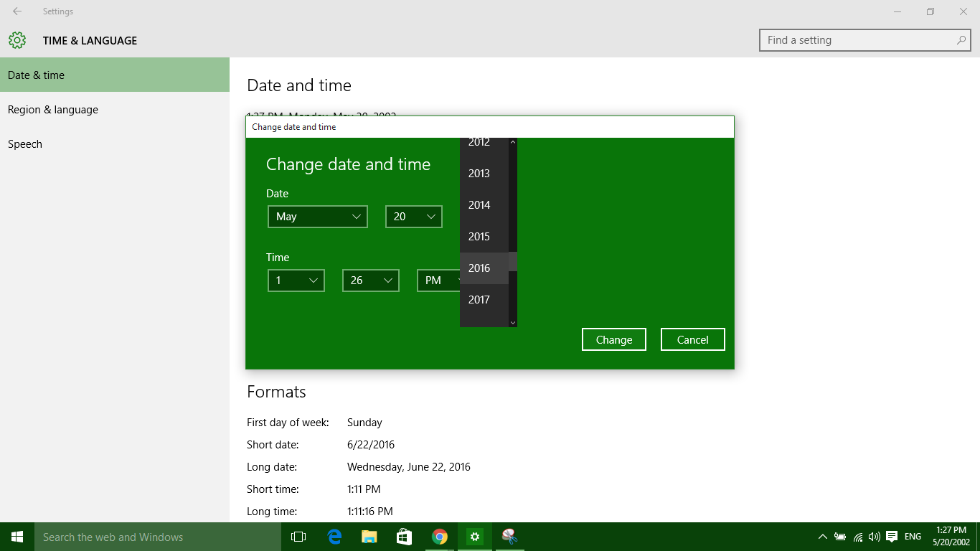The width and height of the screenshot is (980, 551).
Task: Click the Wi-Fi network icon in the tray
Action: click(x=858, y=537)
